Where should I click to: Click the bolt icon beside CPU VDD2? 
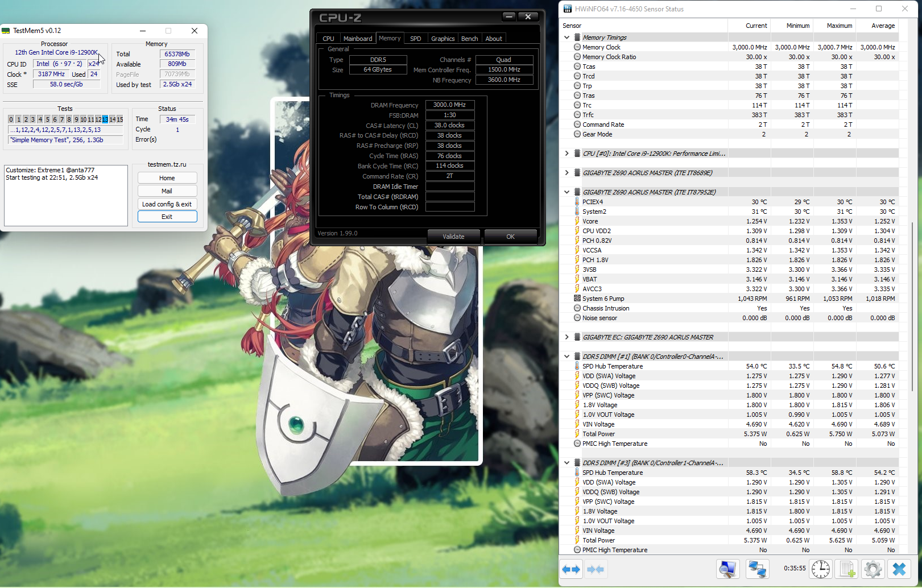coord(577,231)
